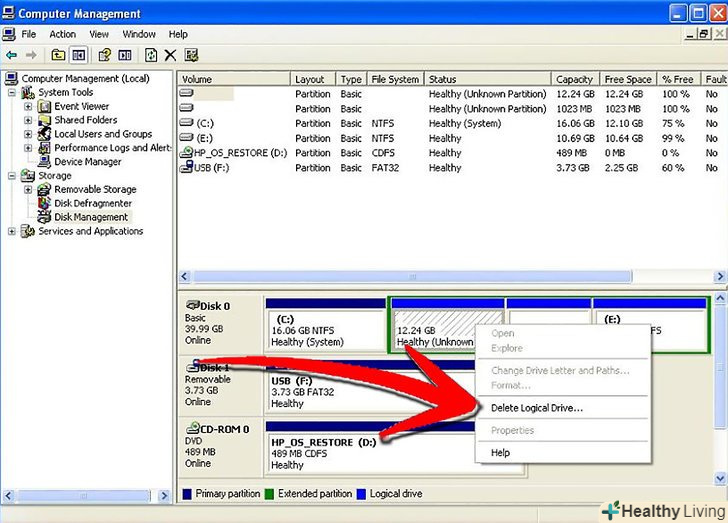Screen dimensions: 728x523
Task: Collapse the System Tools node
Action: [12, 92]
